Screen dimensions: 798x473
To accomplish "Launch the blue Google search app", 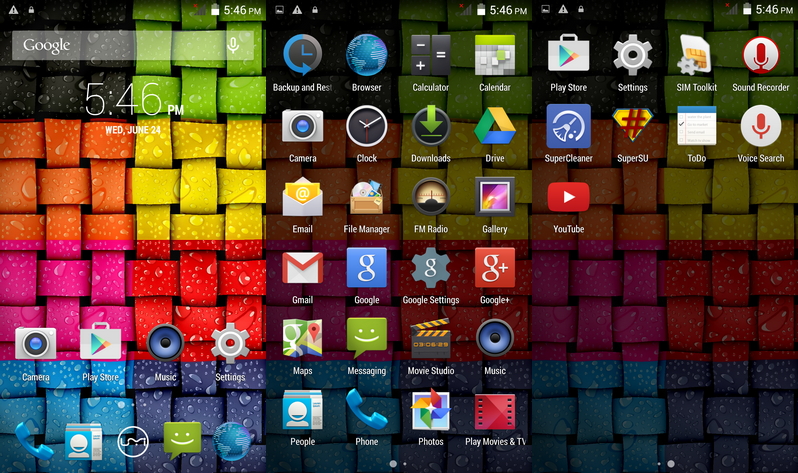I will [366, 268].
